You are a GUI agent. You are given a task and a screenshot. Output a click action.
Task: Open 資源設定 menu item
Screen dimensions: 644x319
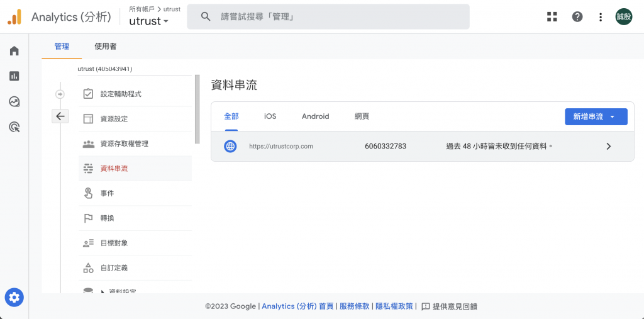[135, 119]
